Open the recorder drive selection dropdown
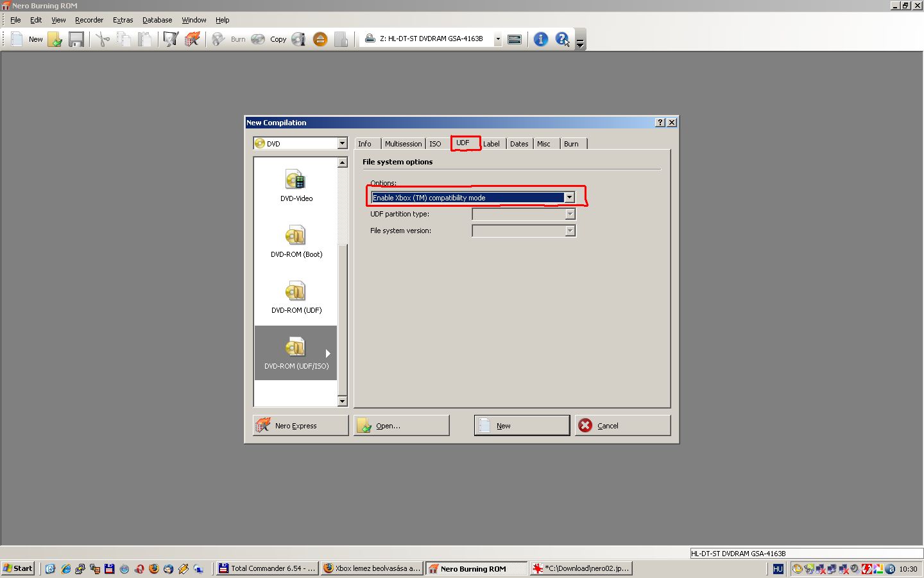 pyautogui.click(x=497, y=39)
